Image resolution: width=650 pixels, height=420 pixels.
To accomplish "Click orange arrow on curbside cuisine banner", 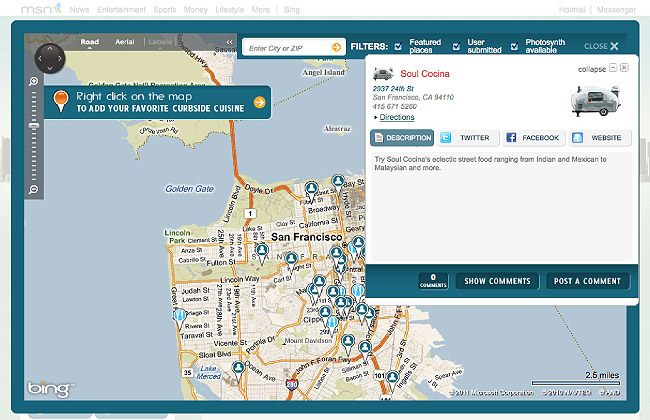I will 260,102.
